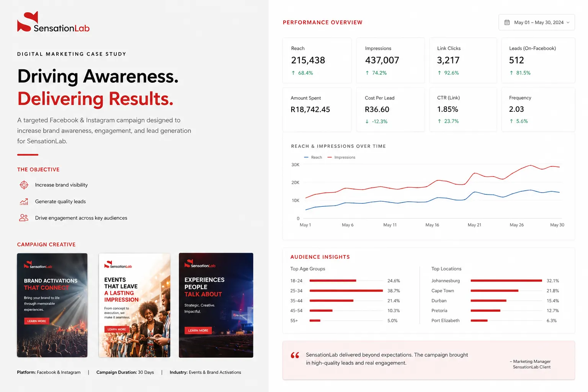Screen dimensions: 588x392
Task: Click the Johannesburg location bar
Action: 506,281
